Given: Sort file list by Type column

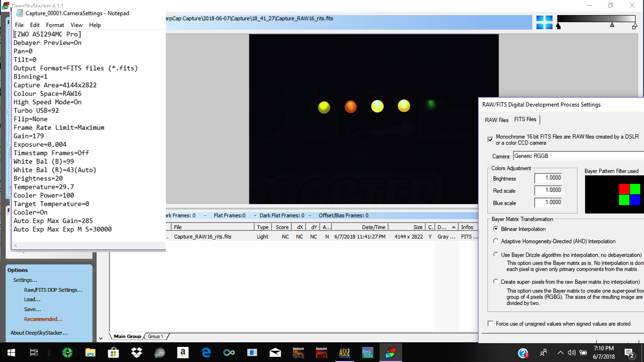Looking at the screenshot, I should [x=263, y=227].
